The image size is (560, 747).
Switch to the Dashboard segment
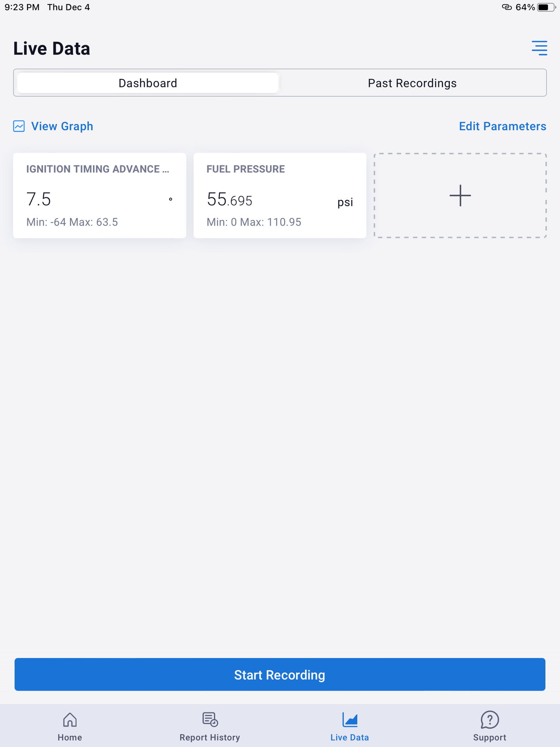click(x=148, y=83)
